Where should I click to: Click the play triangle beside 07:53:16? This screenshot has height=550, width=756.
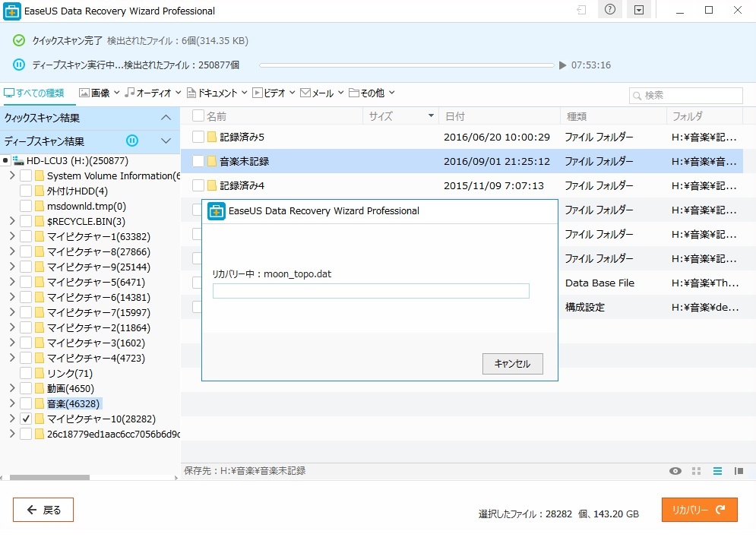(x=562, y=65)
